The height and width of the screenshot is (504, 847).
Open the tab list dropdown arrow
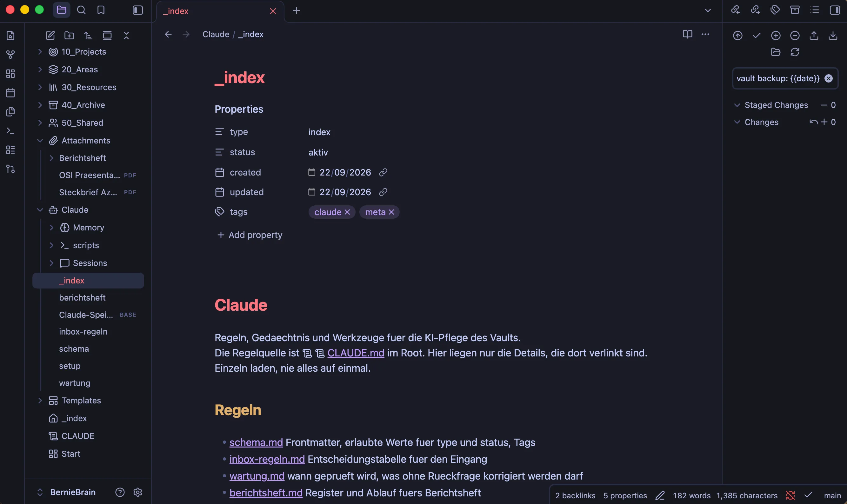tap(708, 10)
